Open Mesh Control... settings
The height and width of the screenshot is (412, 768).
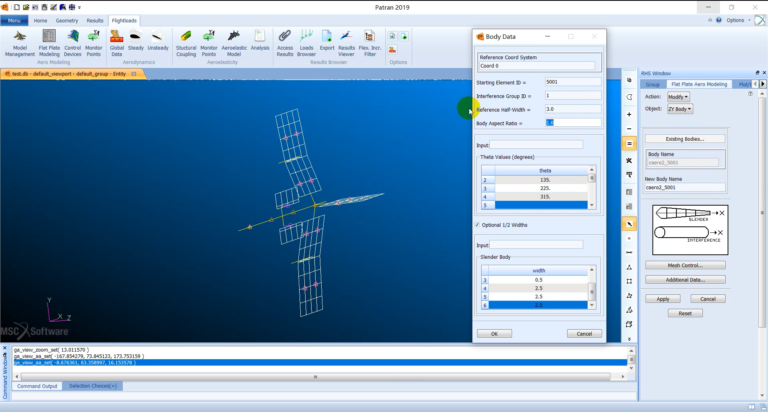tap(685, 266)
